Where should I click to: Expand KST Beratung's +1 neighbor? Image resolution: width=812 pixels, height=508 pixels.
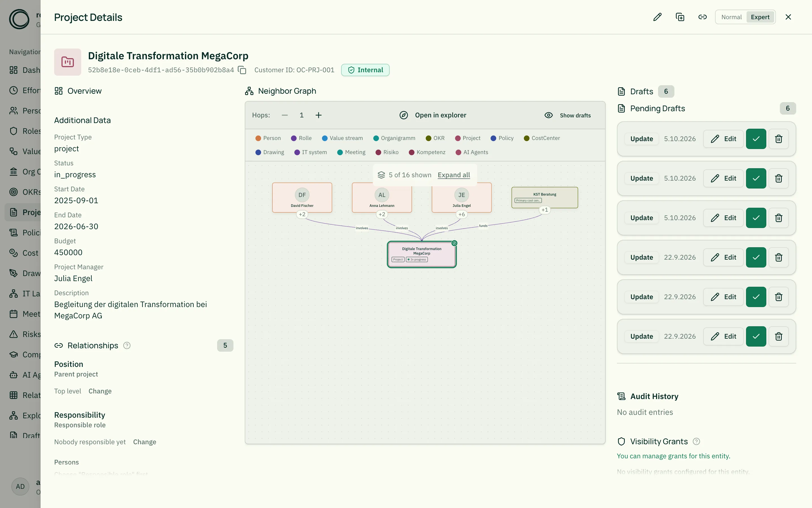[x=545, y=210]
